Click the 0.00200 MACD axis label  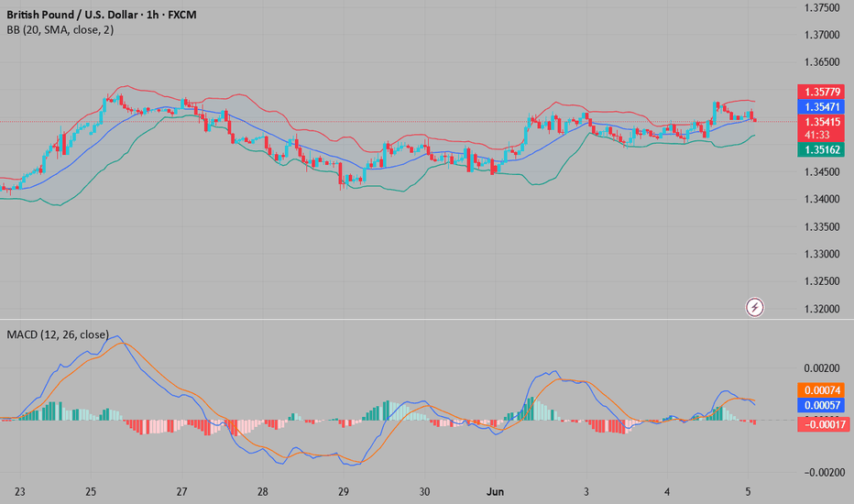pos(822,368)
